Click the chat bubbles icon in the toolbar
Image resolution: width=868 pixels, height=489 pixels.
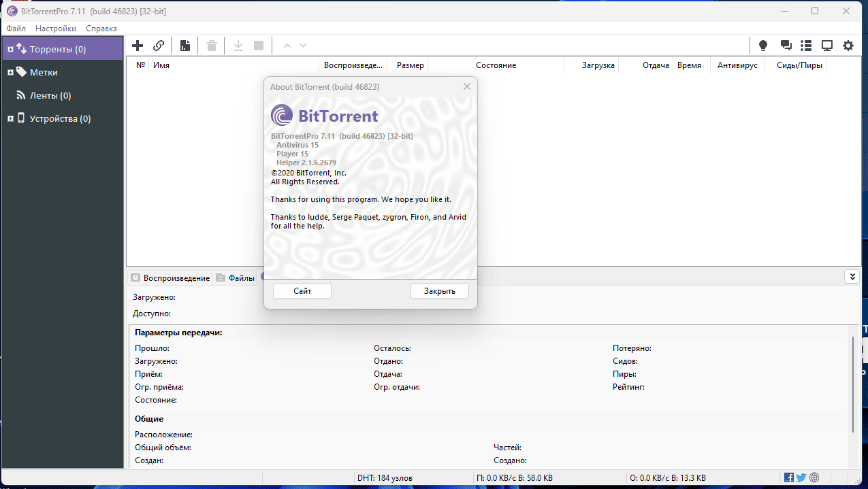point(786,46)
